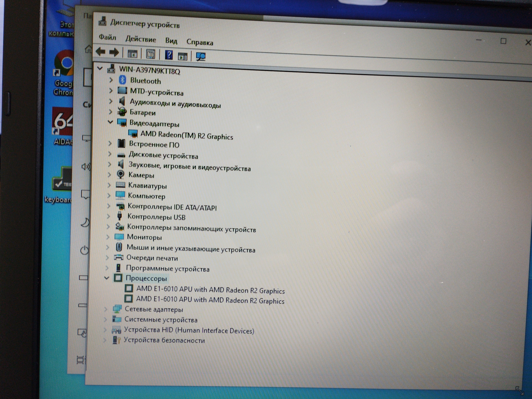Click the Мыши mouse device icon
This screenshot has width=532, height=399.
click(119, 247)
